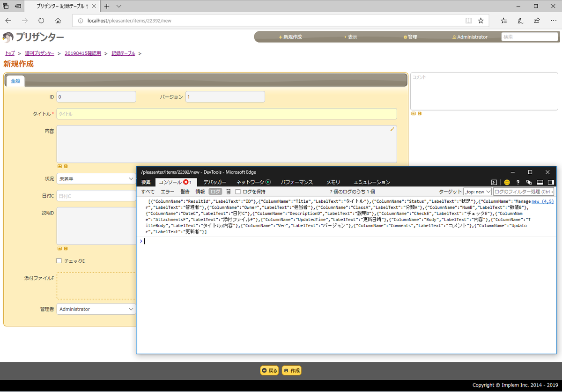Click the 戻る button
The height and width of the screenshot is (392, 562).
point(270,370)
